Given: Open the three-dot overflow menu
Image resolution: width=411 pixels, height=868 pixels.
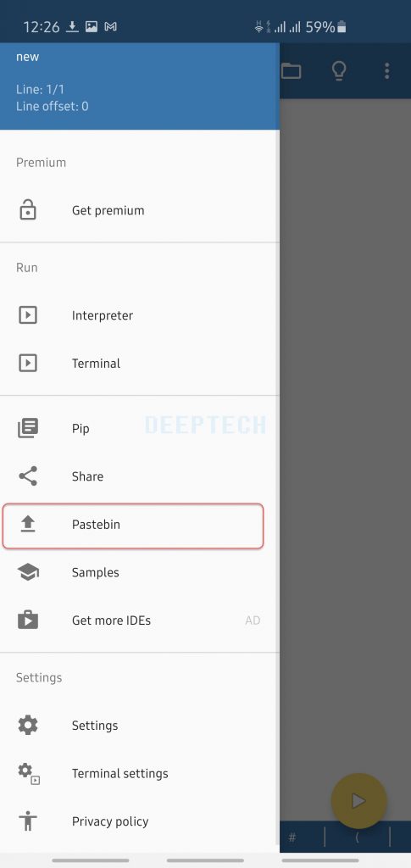Looking at the screenshot, I should click(386, 71).
